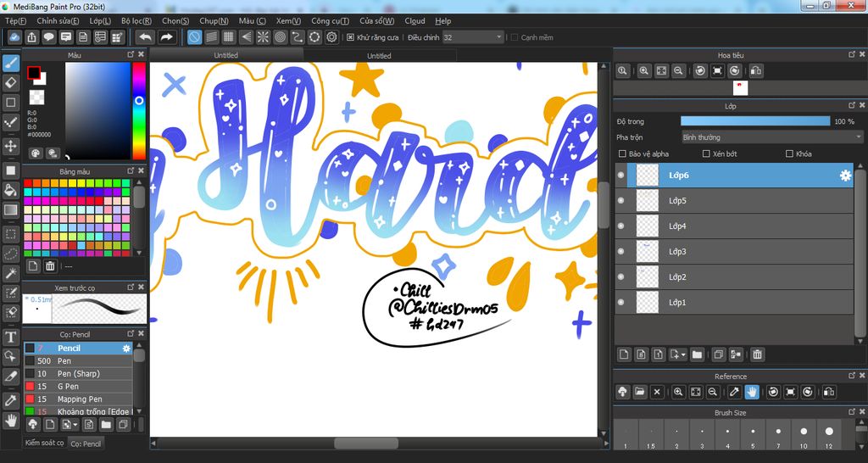Screen dimensions: 868x463
Task: Open reference image folder icon
Action: [x=639, y=392]
